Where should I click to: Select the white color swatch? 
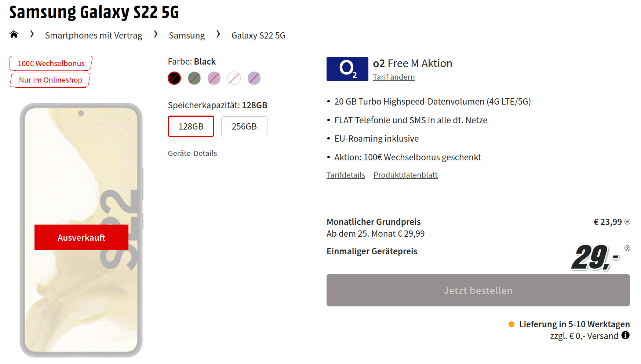tap(234, 78)
